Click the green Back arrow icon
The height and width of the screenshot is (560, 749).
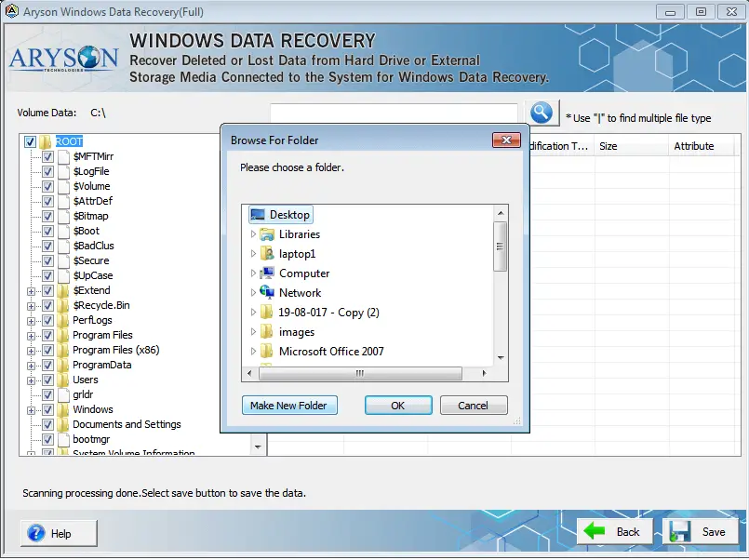click(x=596, y=530)
